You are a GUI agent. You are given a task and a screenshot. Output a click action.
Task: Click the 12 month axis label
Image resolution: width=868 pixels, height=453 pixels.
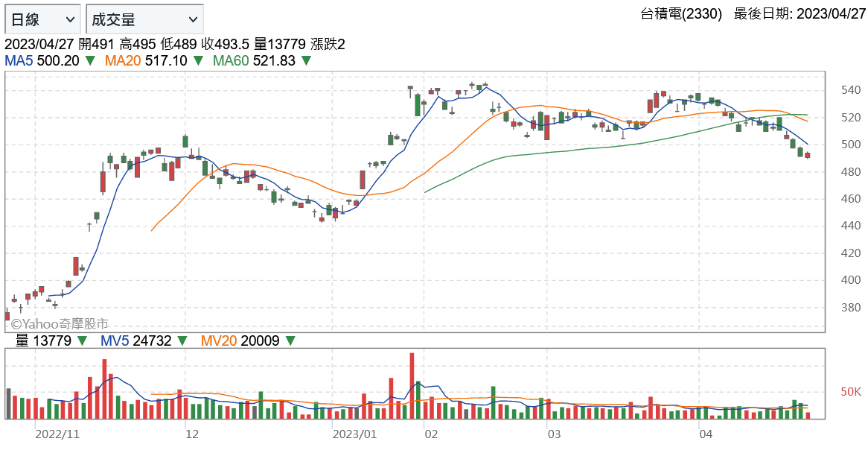(x=191, y=434)
